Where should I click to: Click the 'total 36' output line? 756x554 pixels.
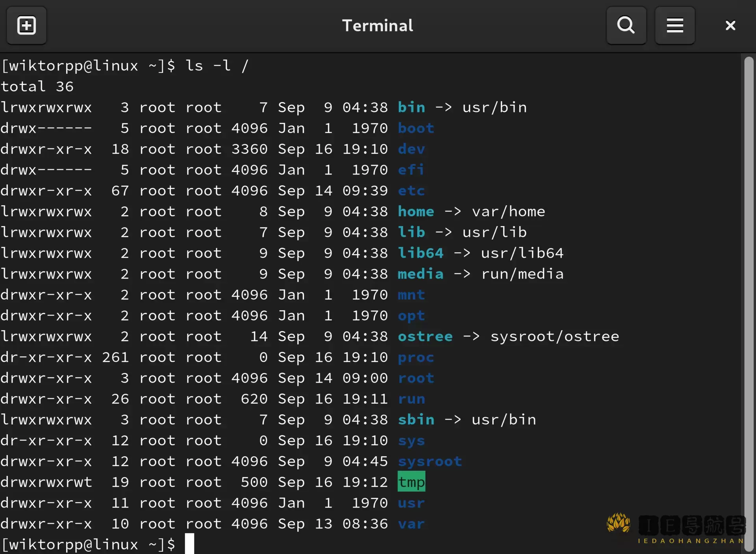(x=37, y=86)
